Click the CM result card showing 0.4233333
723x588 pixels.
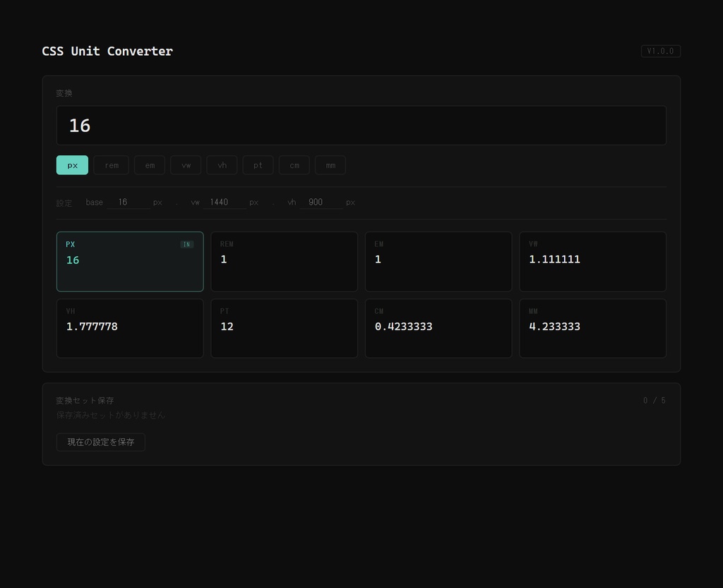pos(438,328)
